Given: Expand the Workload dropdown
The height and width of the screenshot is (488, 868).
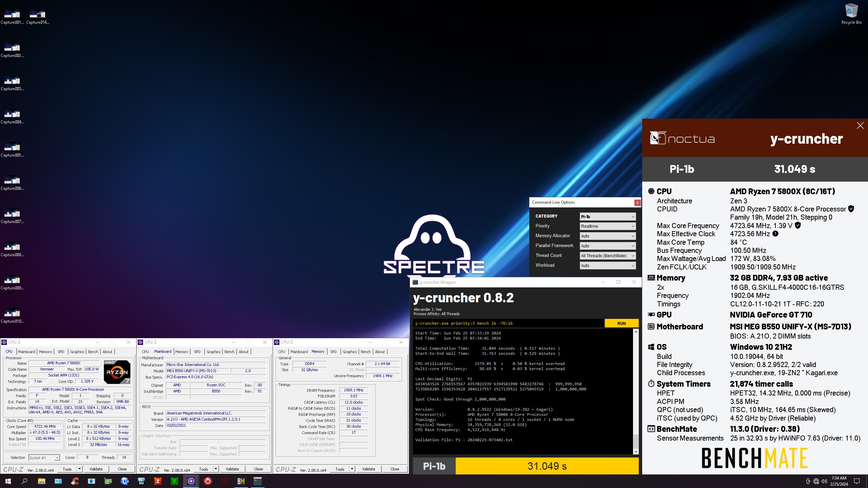Looking at the screenshot, I should pyautogui.click(x=608, y=266).
